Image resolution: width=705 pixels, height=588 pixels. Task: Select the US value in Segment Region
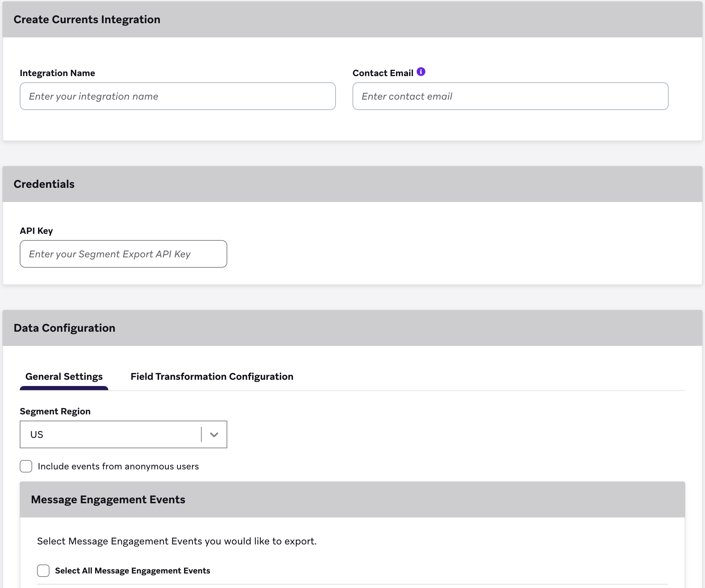[x=104, y=434]
